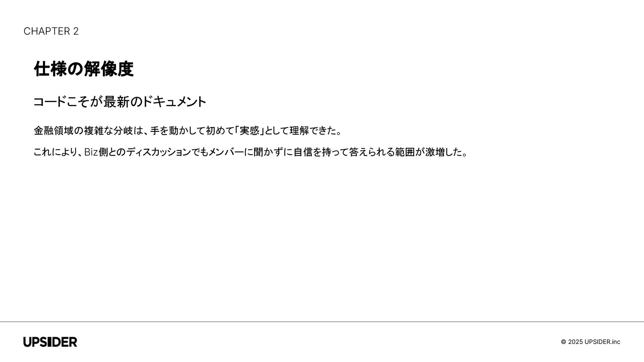Click the copyright symbol before 2025

tap(563, 342)
